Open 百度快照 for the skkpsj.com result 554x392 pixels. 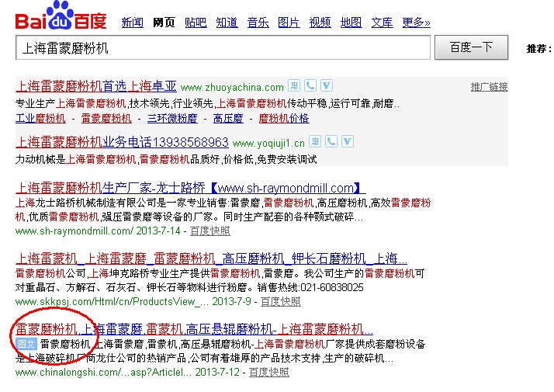pyautogui.click(x=281, y=301)
